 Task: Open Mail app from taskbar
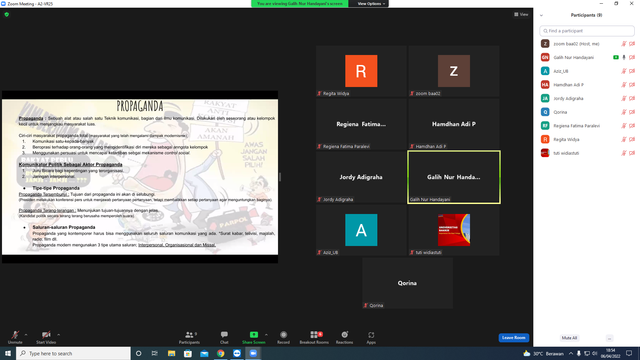(204, 353)
